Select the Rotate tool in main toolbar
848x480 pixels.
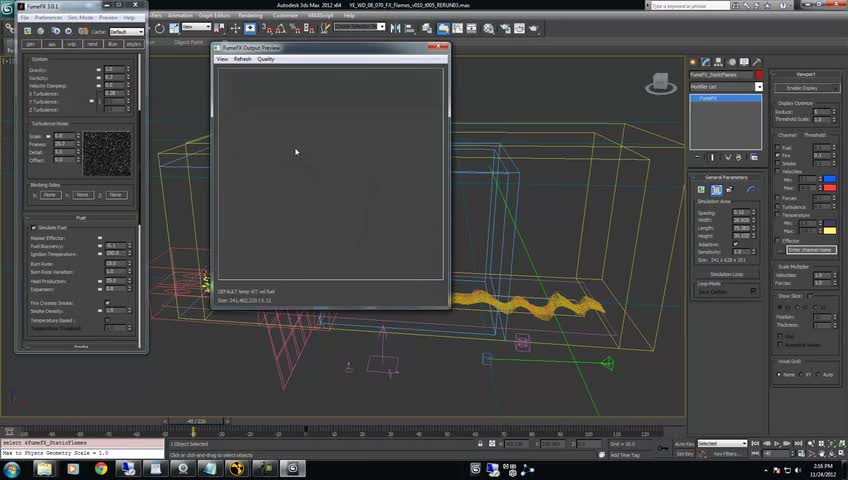pyautogui.click(x=160, y=28)
